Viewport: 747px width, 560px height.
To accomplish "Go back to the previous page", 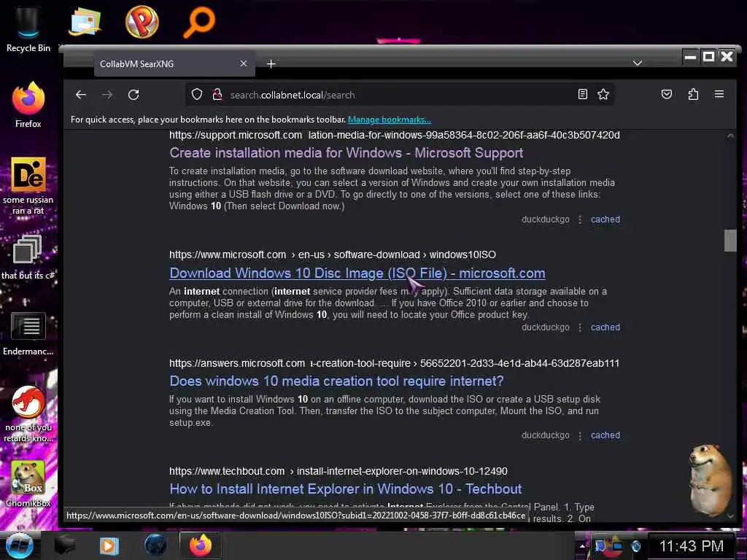I will pyautogui.click(x=81, y=95).
